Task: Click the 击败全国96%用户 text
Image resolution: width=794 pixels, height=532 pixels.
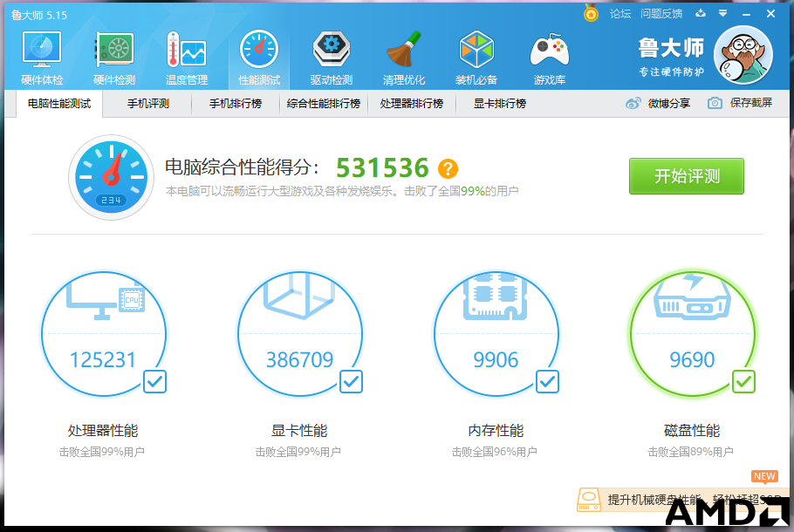Action: coord(495,452)
